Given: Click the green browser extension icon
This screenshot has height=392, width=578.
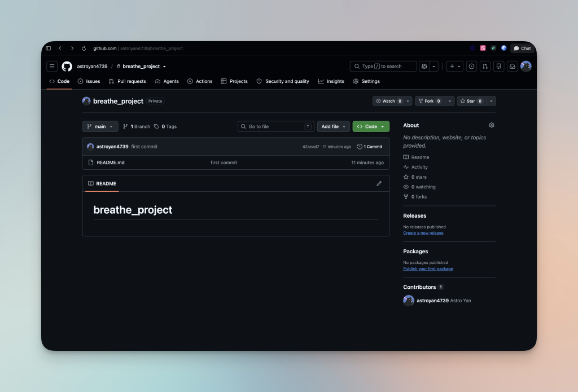Looking at the screenshot, I should tap(493, 48).
